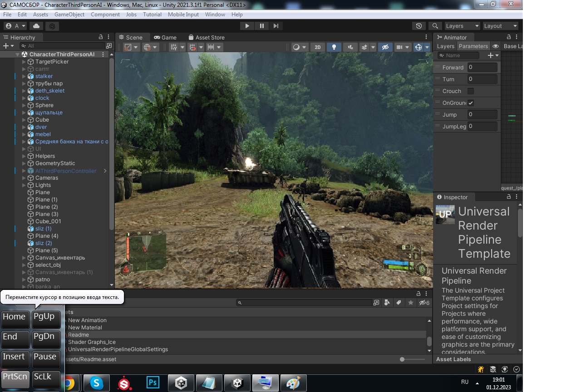Viewport: 581px width, 392px height.
Task: Open snap increment settings icon
Action: pos(210,47)
